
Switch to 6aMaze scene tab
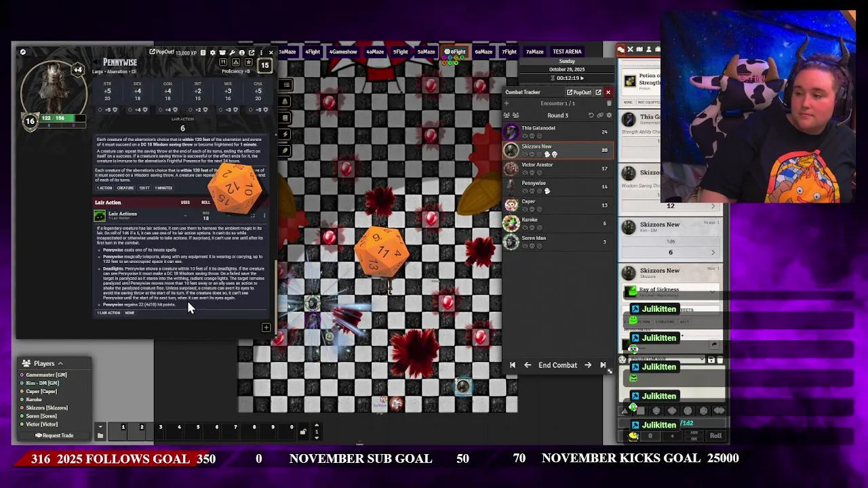point(483,52)
